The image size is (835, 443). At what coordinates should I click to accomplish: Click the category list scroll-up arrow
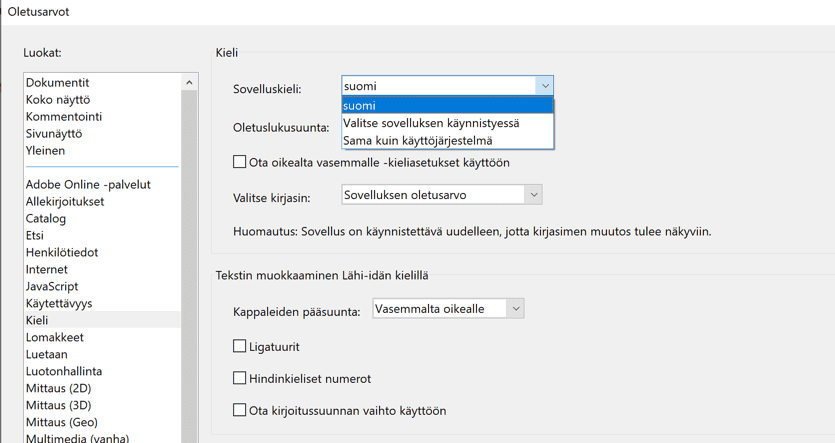pyautogui.click(x=189, y=83)
